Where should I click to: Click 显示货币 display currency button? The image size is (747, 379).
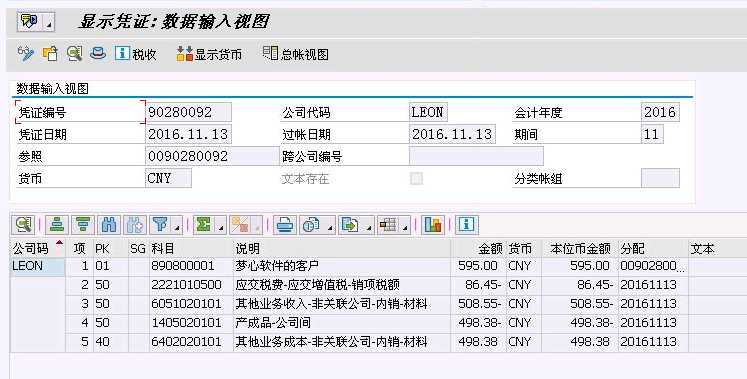click(209, 54)
